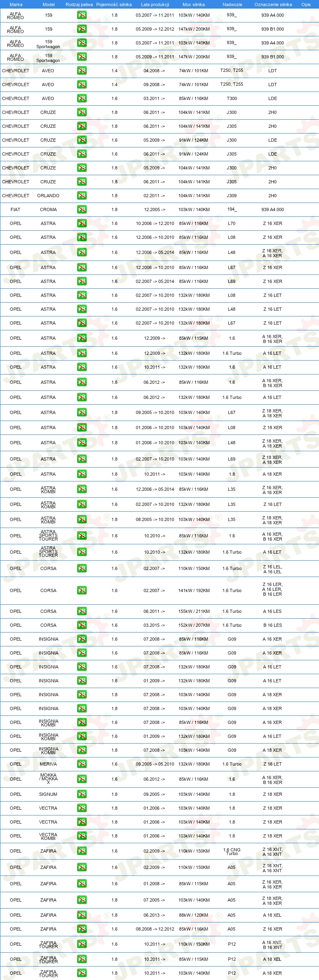
Task: Click body code L70
Action: pos(232,223)
